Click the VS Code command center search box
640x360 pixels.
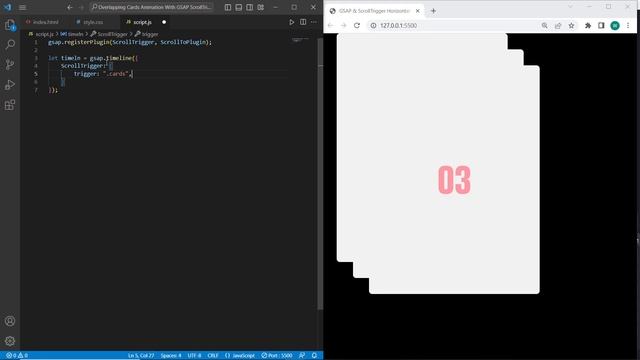151,7
